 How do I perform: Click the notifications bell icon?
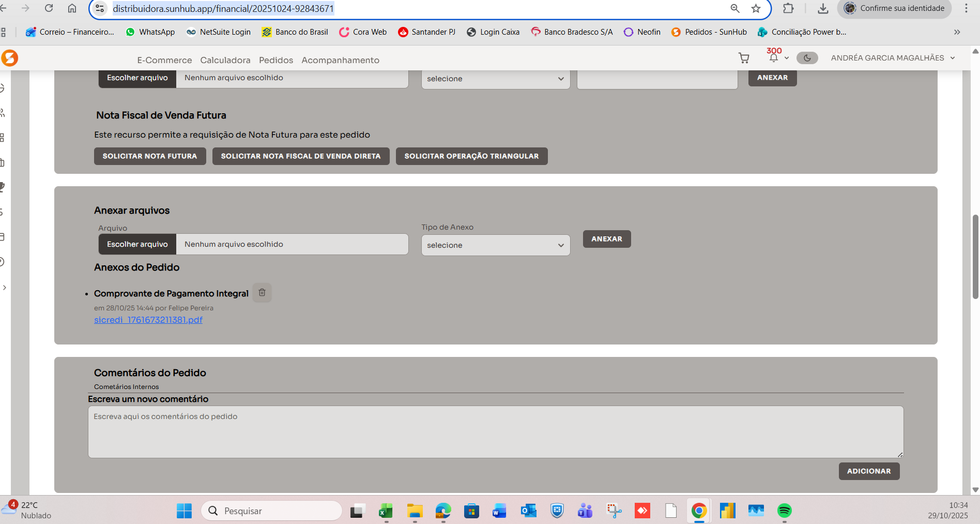click(773, 58)
